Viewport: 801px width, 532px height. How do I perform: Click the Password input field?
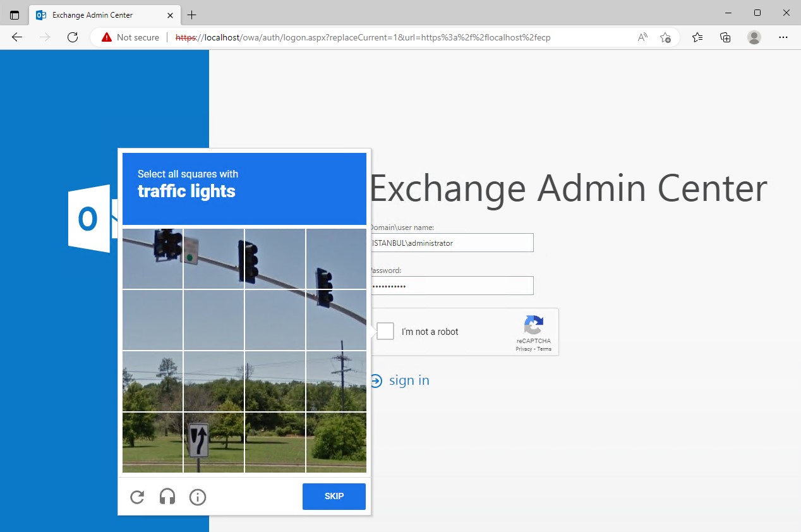(x=452, y=286)
